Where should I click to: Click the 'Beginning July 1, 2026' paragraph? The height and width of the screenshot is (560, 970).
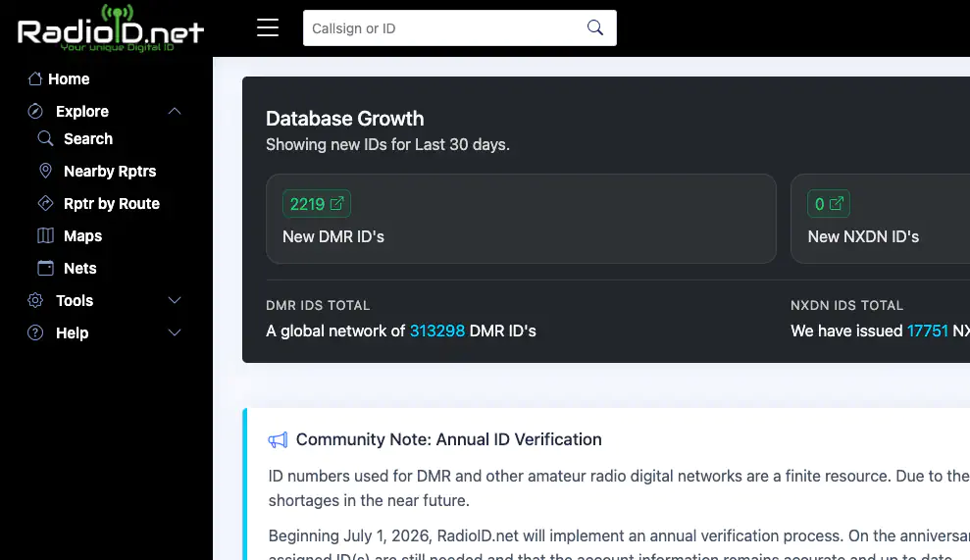point(619,546)
